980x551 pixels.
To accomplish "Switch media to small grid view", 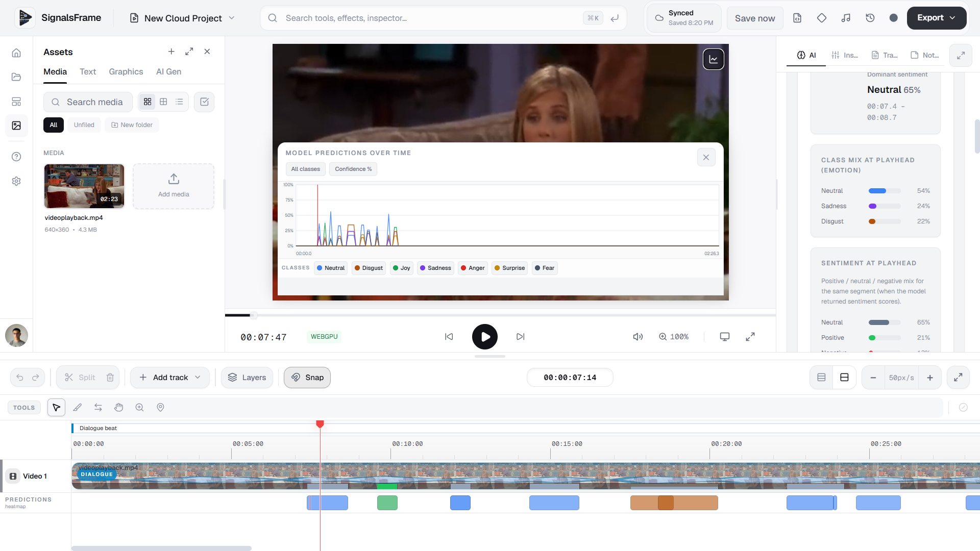I will 163,102.
